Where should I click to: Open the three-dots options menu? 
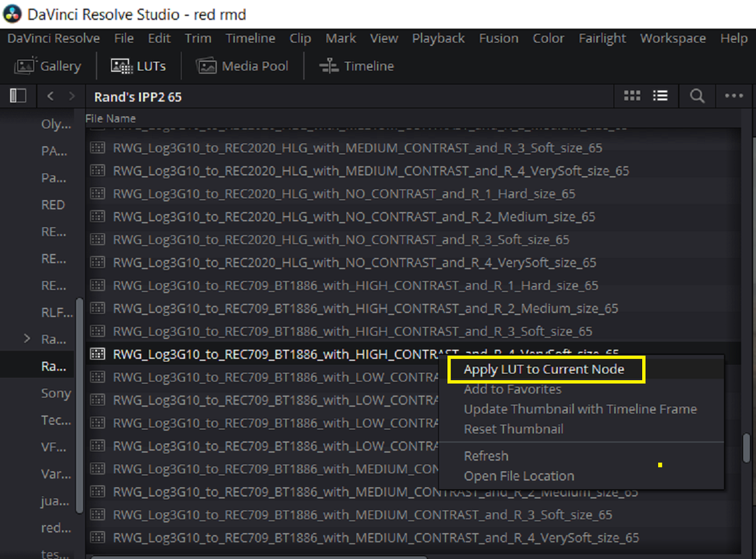pyautogui.click(x=734, y=96)
